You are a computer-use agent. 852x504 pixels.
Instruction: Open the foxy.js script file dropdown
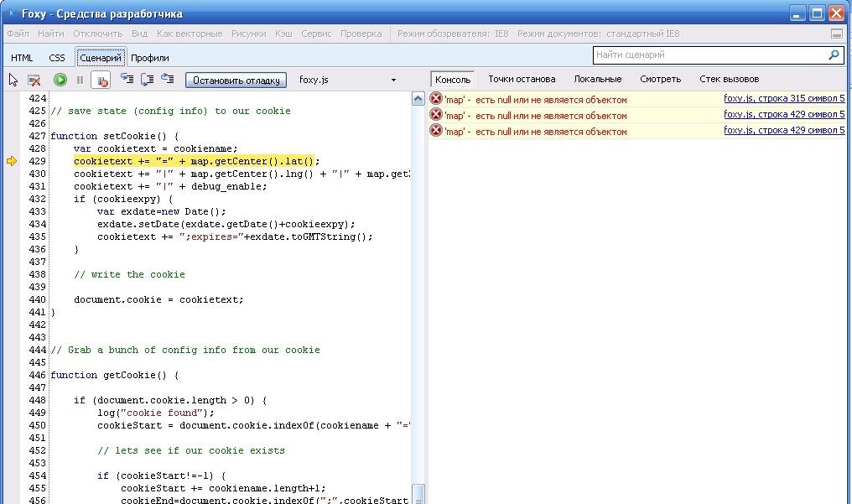pos(393,81)
